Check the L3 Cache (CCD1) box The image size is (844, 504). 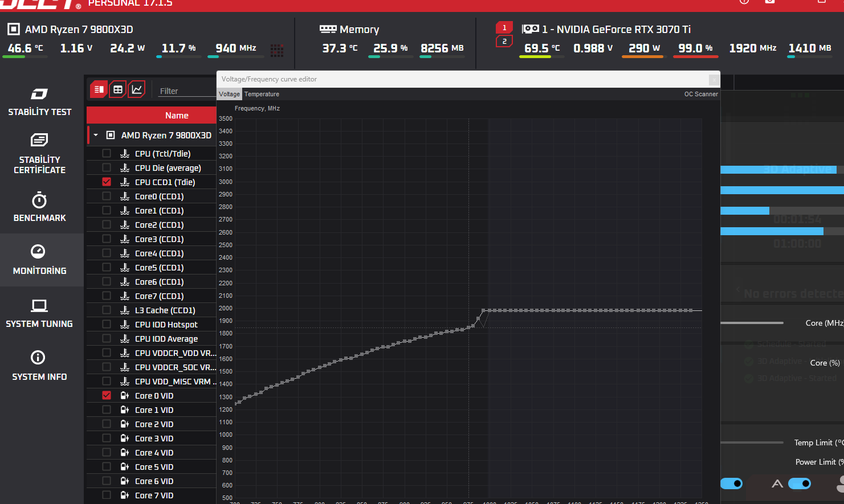107,310
